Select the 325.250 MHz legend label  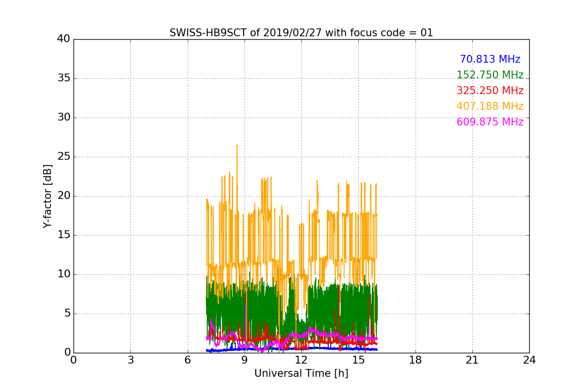[x=490, y=91]
